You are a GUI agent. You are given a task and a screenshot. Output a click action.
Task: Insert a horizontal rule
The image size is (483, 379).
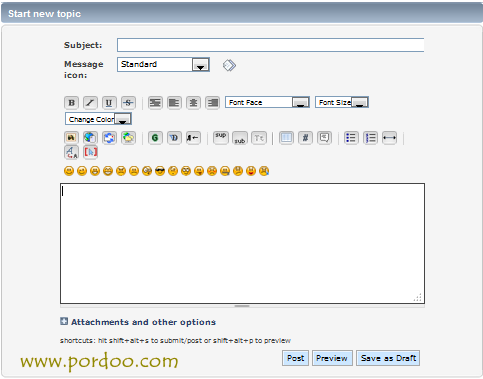pyautogui.click(x=389, y=138)
